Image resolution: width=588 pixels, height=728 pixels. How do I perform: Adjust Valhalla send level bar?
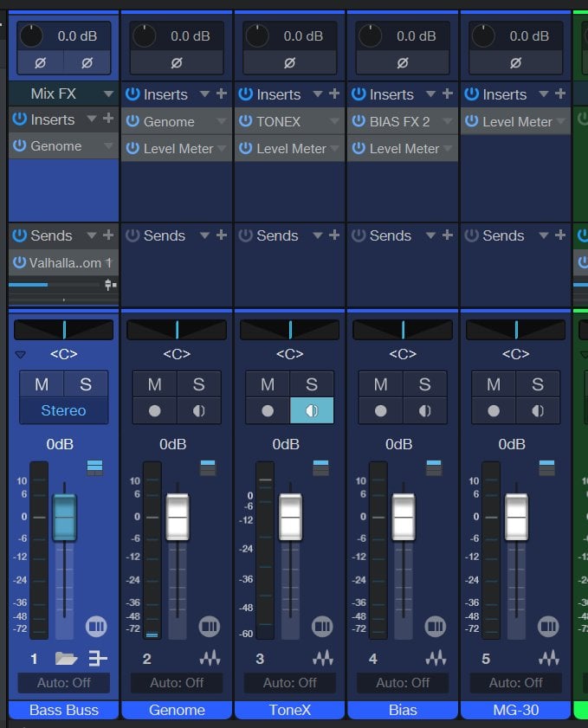(x=55, y=285)
